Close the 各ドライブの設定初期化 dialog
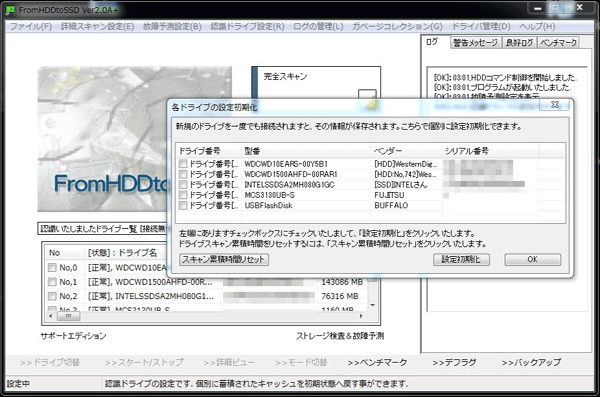 pos(554,105)
